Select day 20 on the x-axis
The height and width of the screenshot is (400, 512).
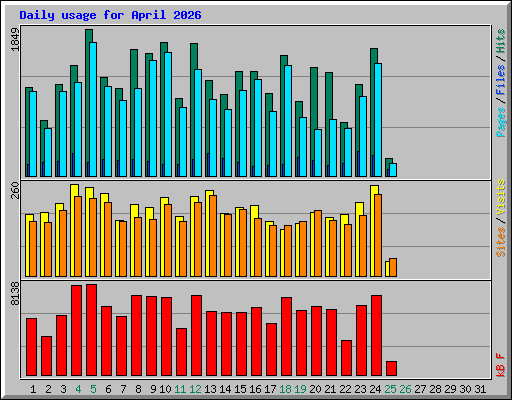click(315, 389)
